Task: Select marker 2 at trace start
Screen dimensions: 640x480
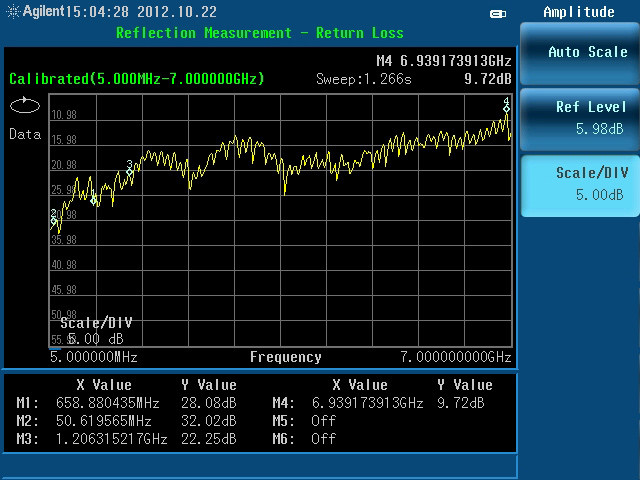Action: 54,220
